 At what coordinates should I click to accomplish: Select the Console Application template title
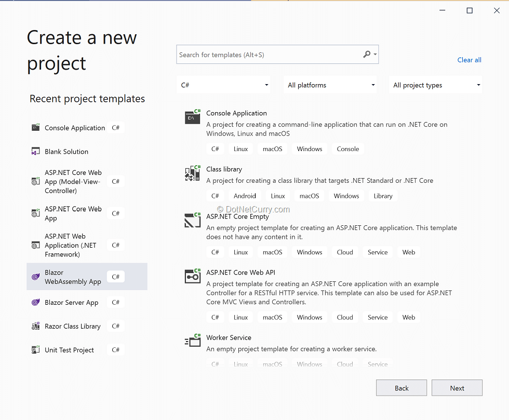(236, 113)
